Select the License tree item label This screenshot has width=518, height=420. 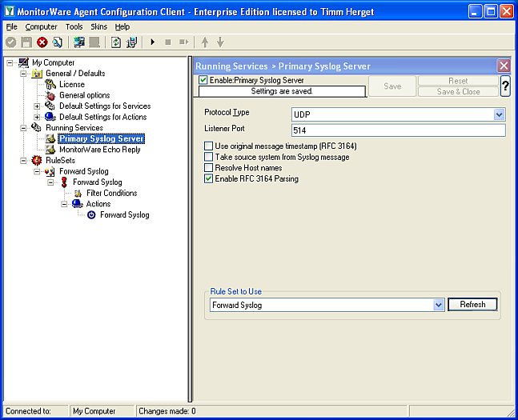(x=72, y=85)
